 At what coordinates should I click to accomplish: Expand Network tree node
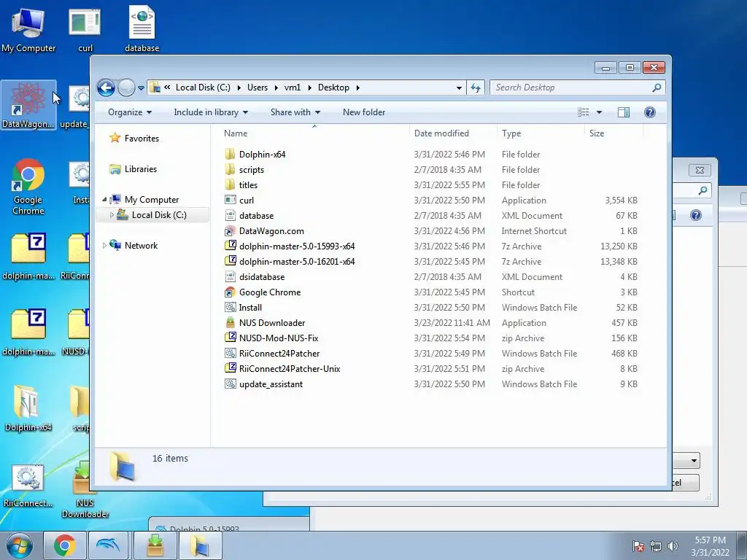(104, 246)
